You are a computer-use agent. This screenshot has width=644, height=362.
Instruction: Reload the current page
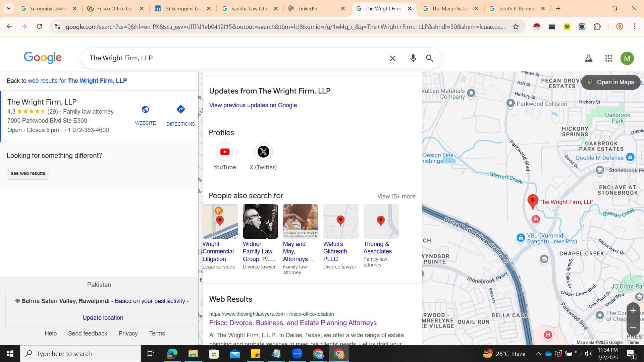coord(39,26)
